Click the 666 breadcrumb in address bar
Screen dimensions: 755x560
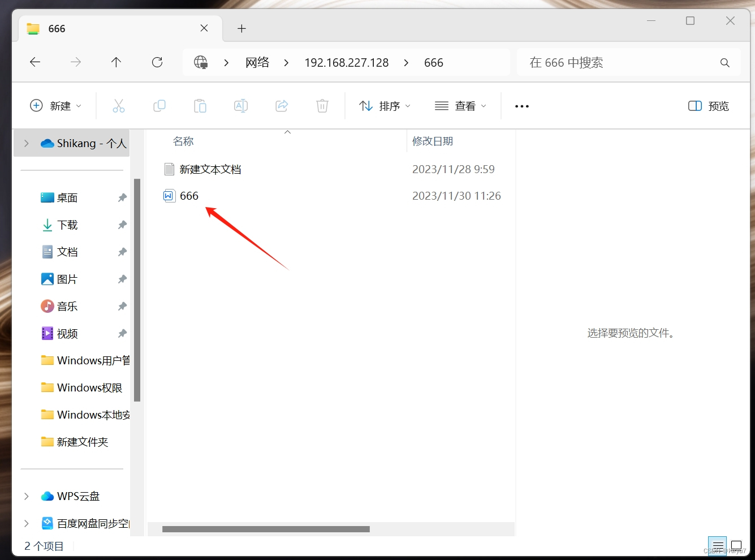pyautogui.click(x=434, y=63)
